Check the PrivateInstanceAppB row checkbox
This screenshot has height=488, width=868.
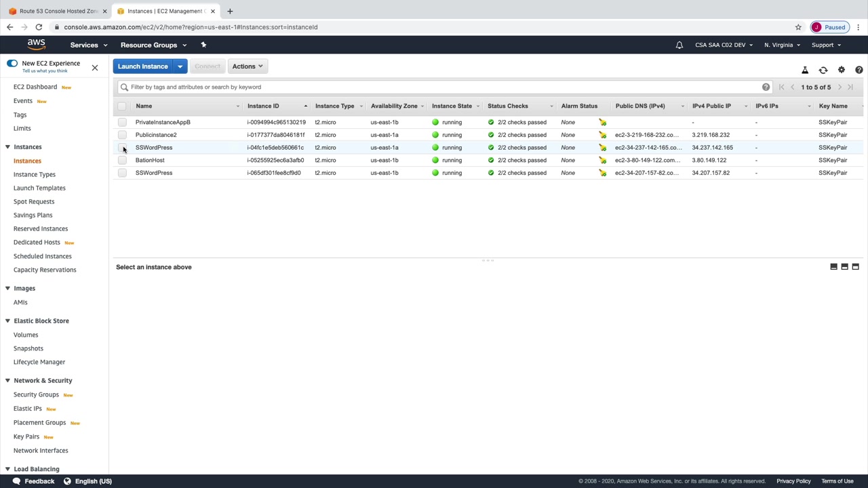(122, 122)
